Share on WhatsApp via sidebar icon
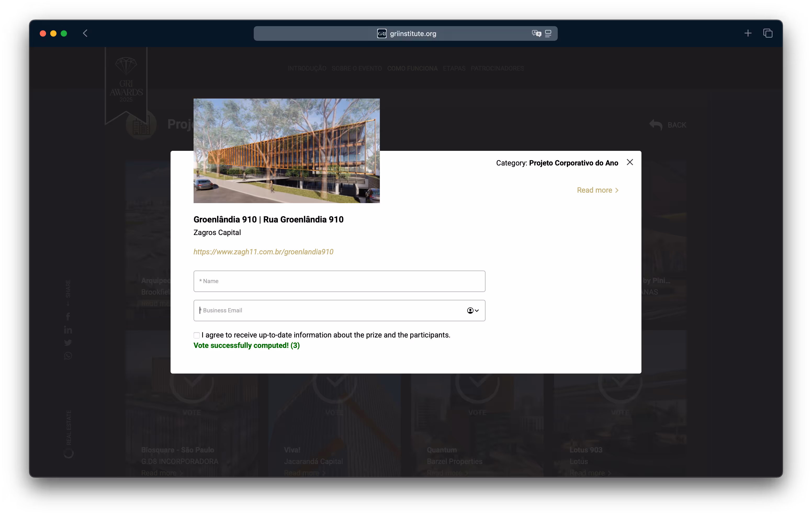 tap(68, 356)
